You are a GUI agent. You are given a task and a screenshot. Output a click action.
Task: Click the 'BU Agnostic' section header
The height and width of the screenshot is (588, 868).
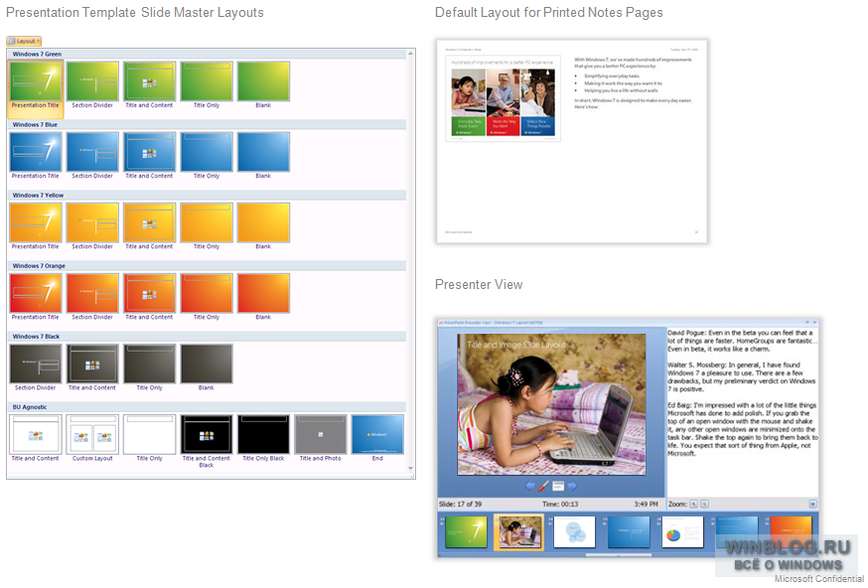pyautogui.click(x=208, y=407)
